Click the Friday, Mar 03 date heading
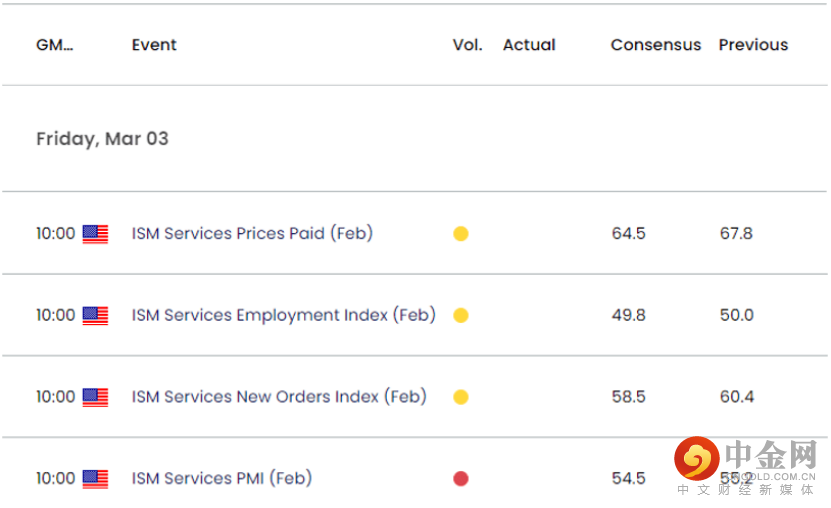 coord(102,139)
